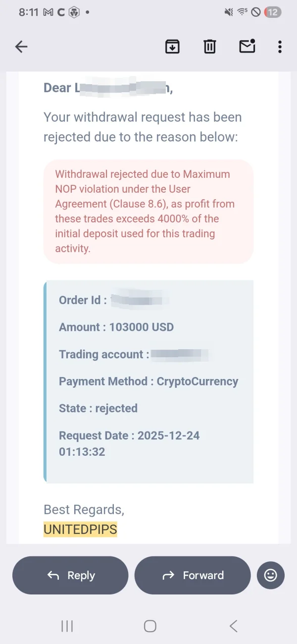The width and height of the screenshot is (297, 644).
Task: Tap the Gmail notification icon in status bar
Action: pos(48,12)
